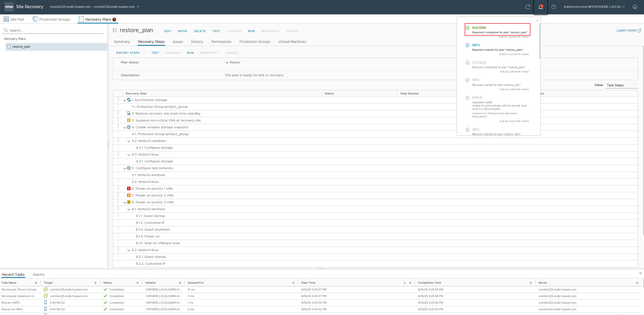Click the refresh icon in top bar
The height and width of the screenshot is (315, 644).
[x=528, y=7]
